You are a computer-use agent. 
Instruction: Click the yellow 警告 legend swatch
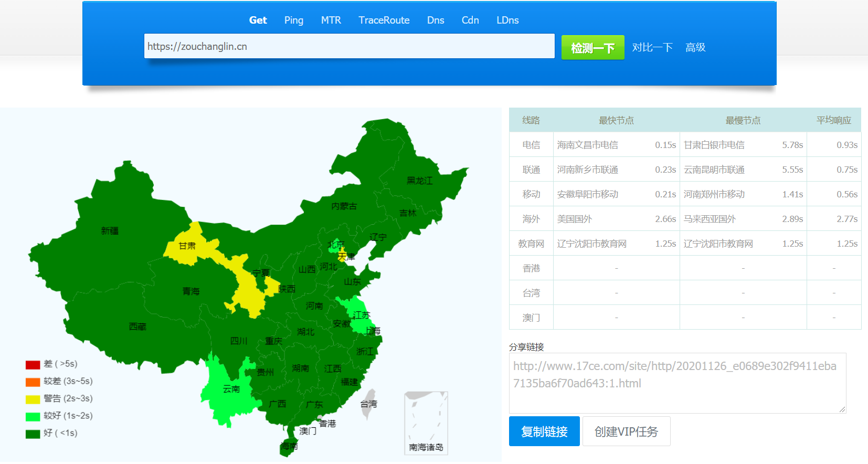coord(33,399)
